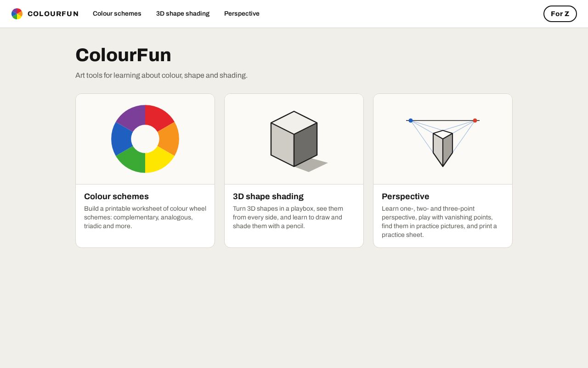Open the Colour schemes card title
This screenshot has width=588, height=368.
tap(116, 196)
